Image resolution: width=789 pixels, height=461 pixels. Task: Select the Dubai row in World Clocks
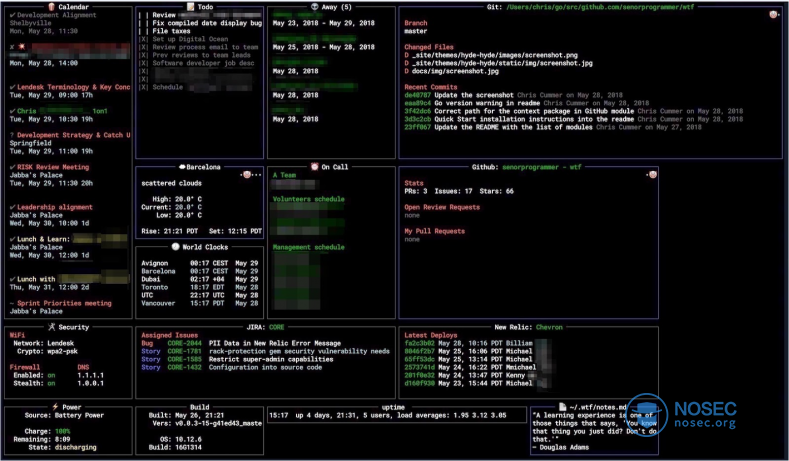click(200, 279)
